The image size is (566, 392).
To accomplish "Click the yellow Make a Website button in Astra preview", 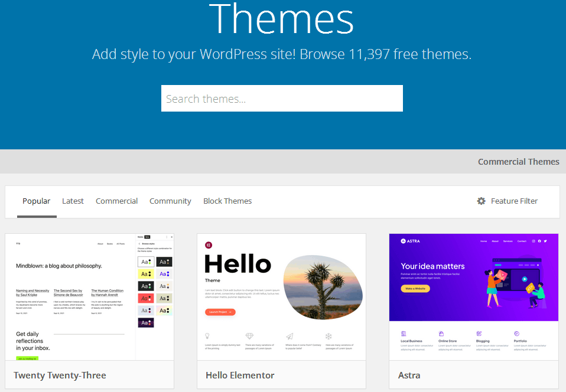I will [415, 289].
